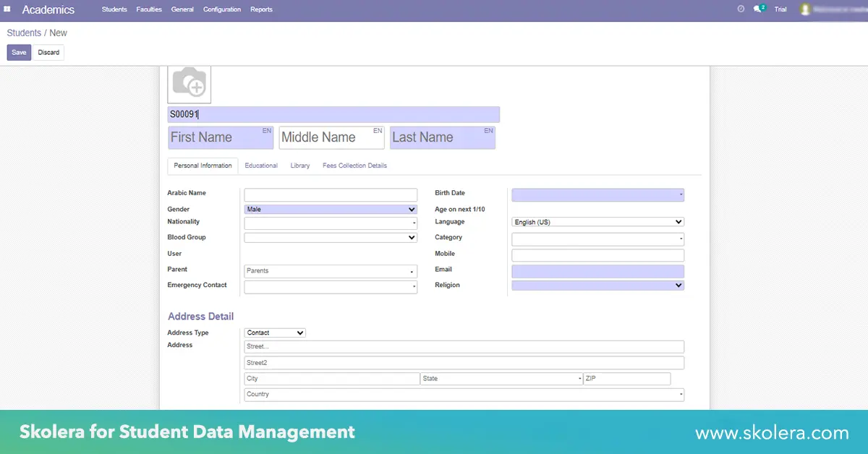The width and height of the screenshot is (868, 454).
Task: Focus the Last Name field
Action: tap(443, 137)
